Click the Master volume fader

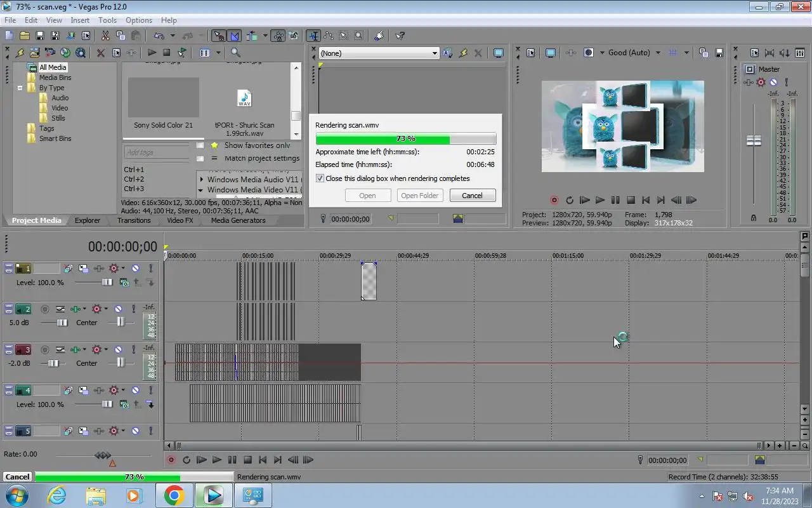(x=754, y=141)
